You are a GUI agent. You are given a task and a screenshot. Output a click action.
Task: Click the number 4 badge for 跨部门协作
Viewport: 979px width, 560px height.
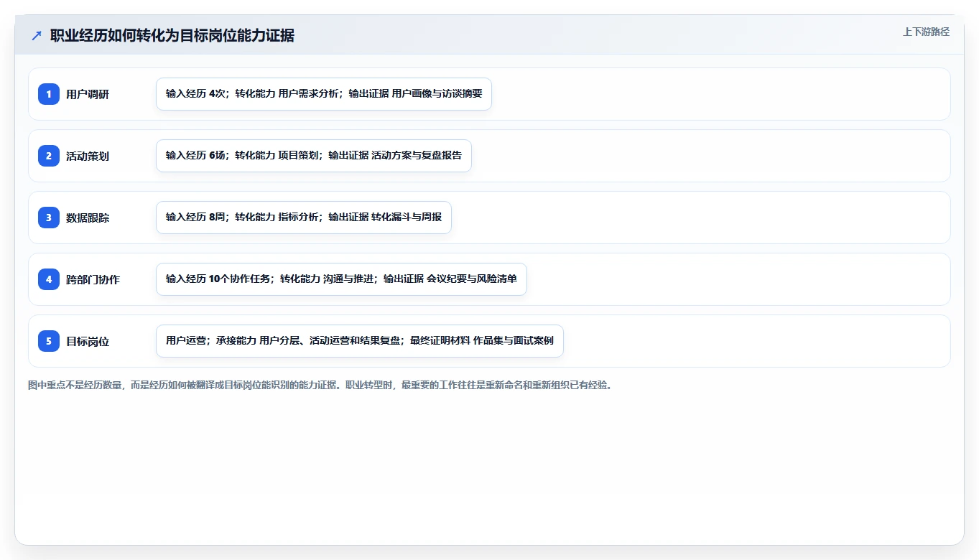49,279
